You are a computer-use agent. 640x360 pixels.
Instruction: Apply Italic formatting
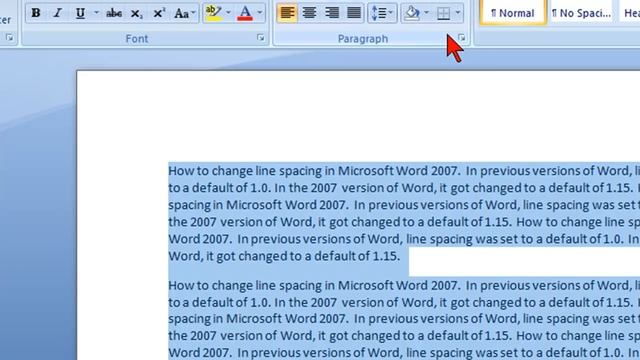point(58,13)
